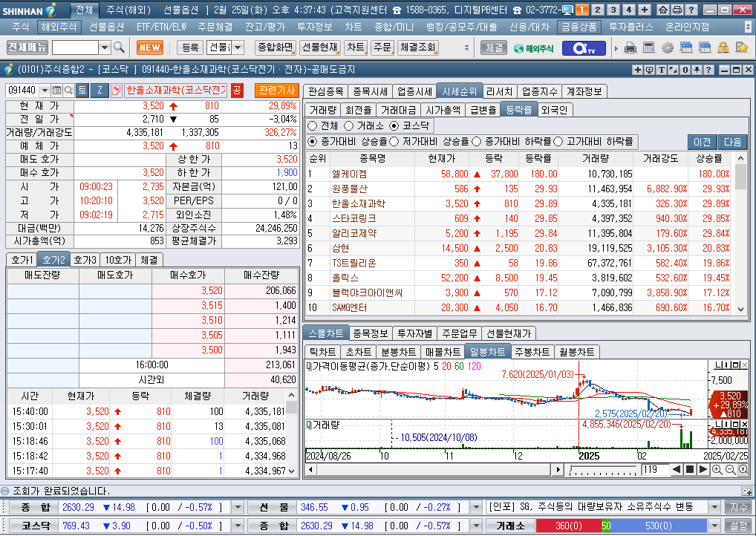Image resolution: width=756 pixels, height=536 pixels.
Task: Open help with the question mark icon
Action: [691, 10]
